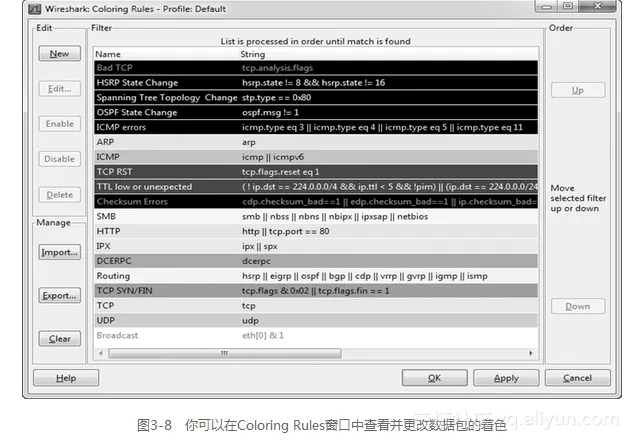This screenshot has width=630, height=440.
Task: Select the TCP RST rule
Action: (x=316, y=172)
